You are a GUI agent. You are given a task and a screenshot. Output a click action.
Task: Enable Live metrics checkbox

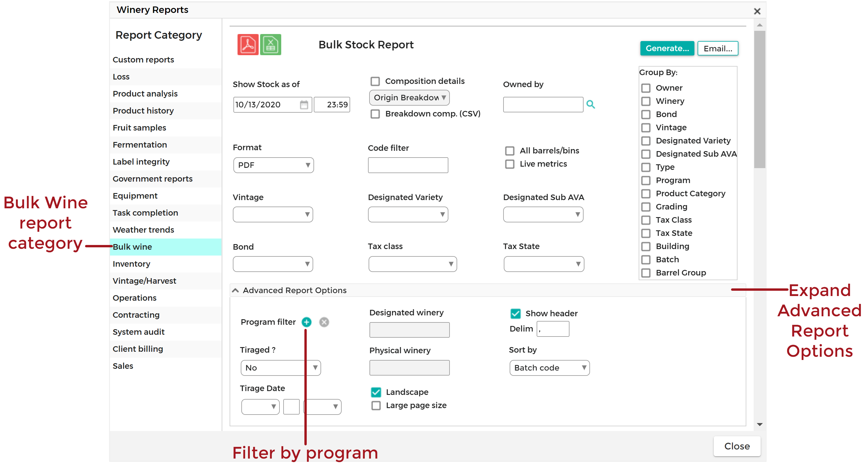509,164
